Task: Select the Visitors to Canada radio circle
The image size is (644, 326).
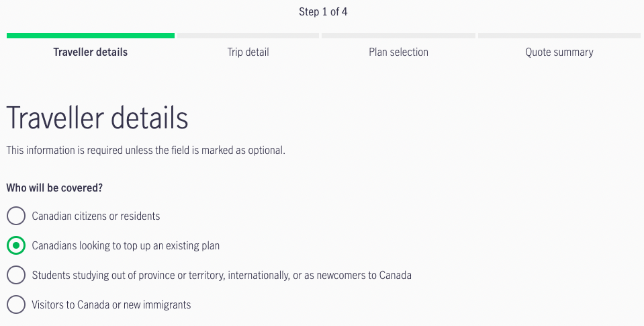Action: point(16,304)
